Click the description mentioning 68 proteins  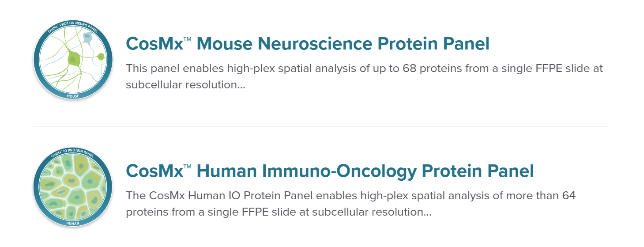(364, 76)
